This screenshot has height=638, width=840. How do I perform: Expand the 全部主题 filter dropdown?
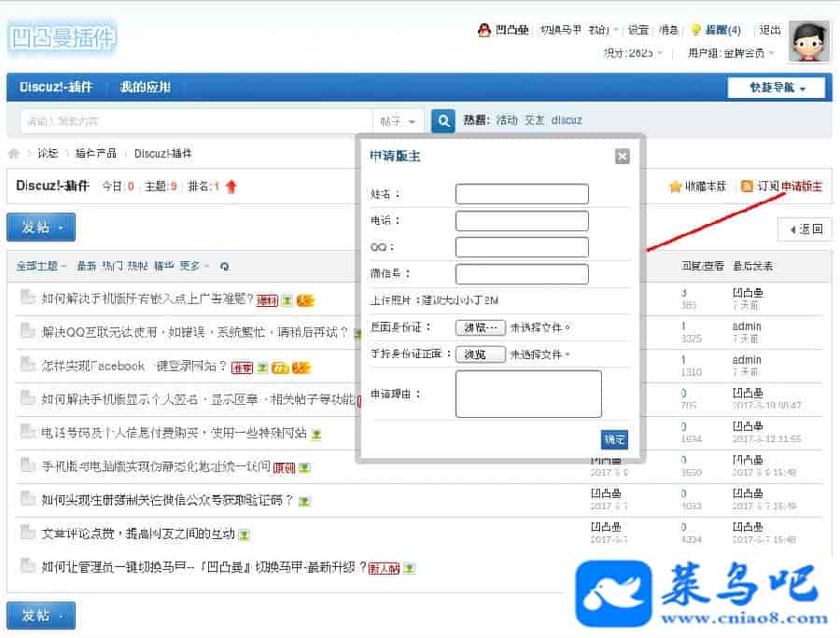[x=41, y=267]
